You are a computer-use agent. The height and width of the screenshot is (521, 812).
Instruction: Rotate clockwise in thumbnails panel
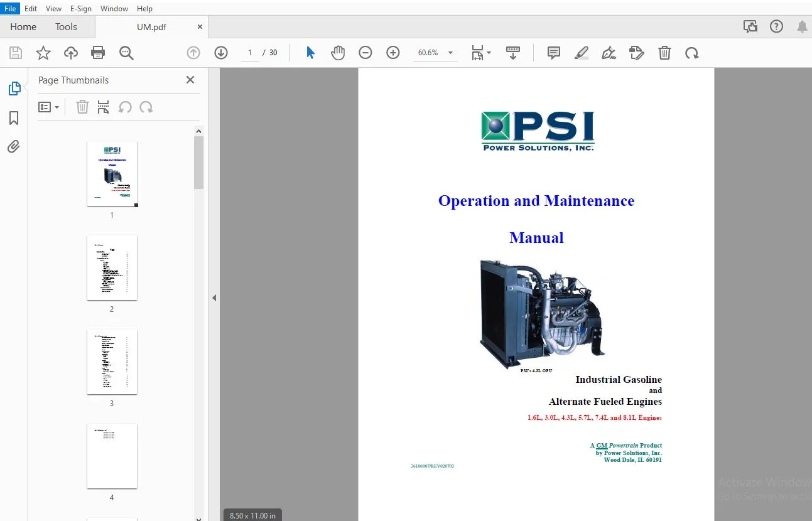146,107
